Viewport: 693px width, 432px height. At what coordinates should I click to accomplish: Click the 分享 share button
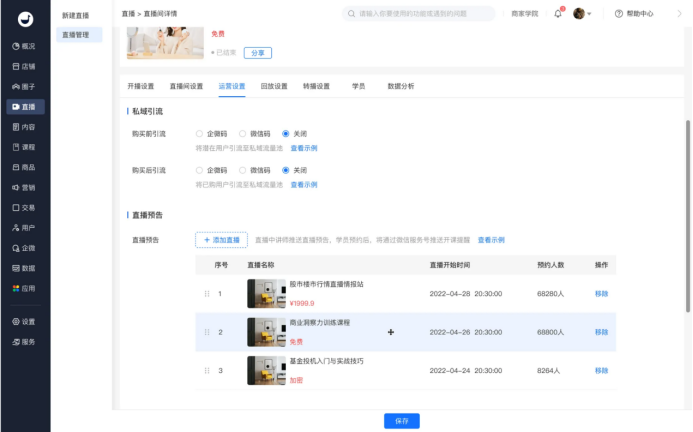pos(258,53)
